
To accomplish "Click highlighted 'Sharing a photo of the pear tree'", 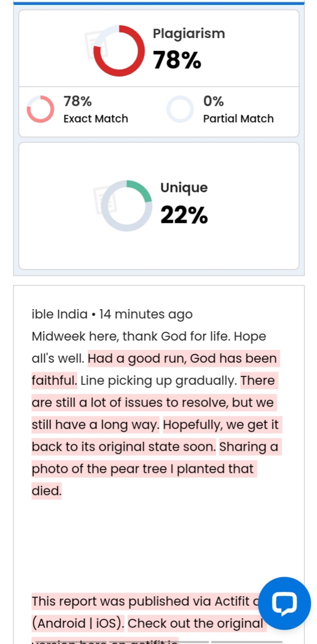I will tap(142, 469).
